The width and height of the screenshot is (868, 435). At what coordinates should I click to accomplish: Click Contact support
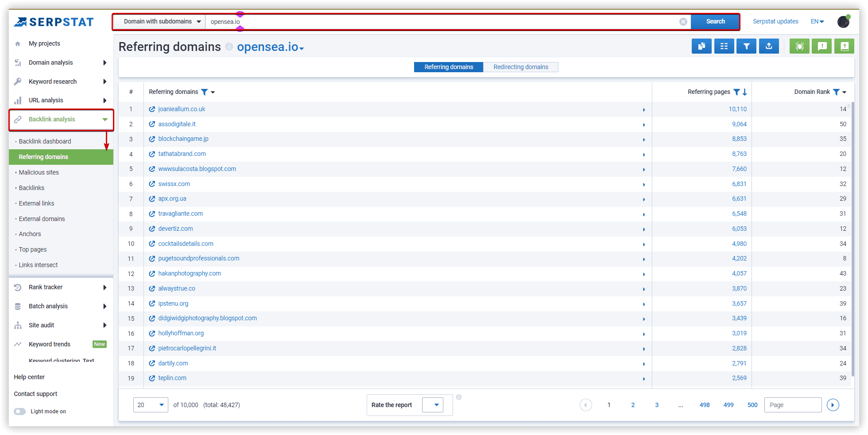tap(35, 394)
